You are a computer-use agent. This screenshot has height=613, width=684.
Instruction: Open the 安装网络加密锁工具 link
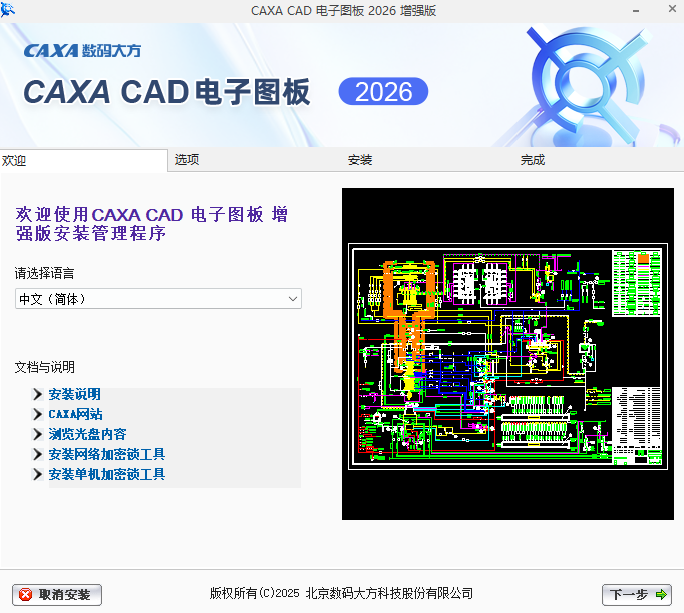pyautogui.click(x=106, y=455)
